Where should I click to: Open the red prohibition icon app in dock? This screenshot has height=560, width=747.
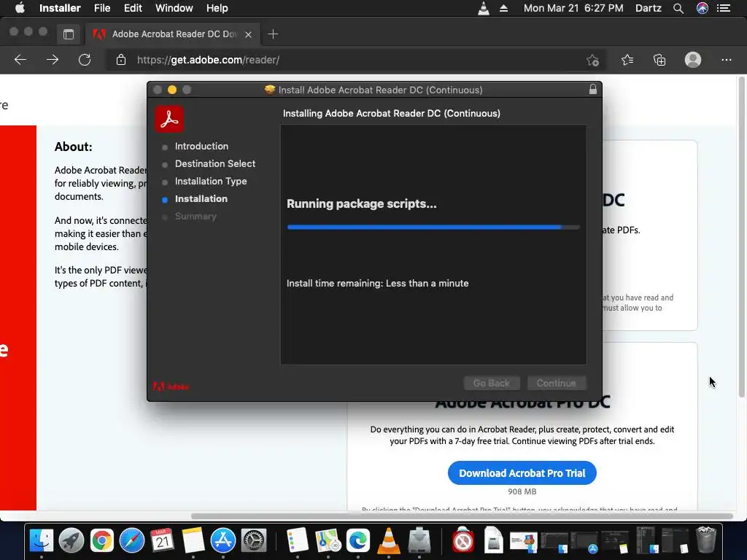pyautogui.click(x=462, y=540)
